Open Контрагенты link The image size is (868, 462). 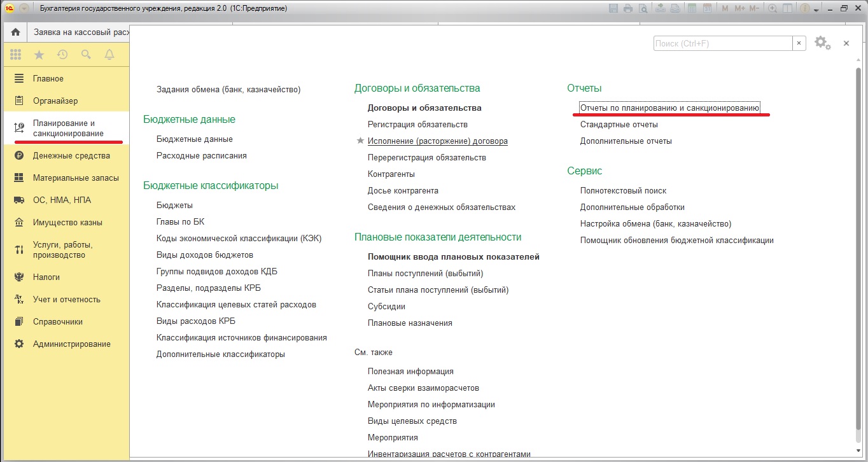click(x=391, y=174)
